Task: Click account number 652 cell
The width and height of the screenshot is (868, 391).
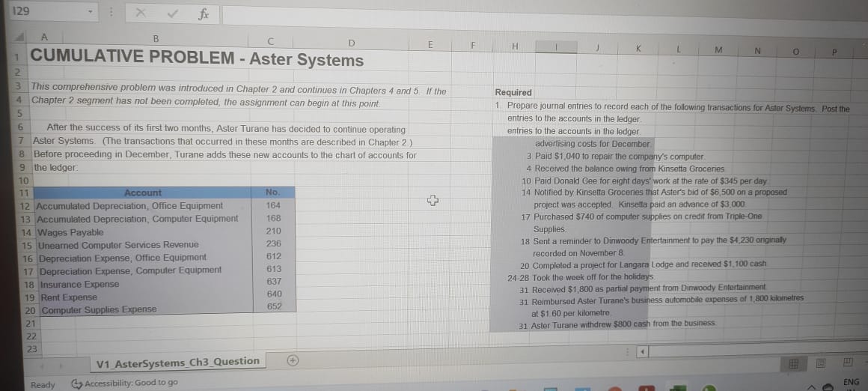Action: coord(275,306)
